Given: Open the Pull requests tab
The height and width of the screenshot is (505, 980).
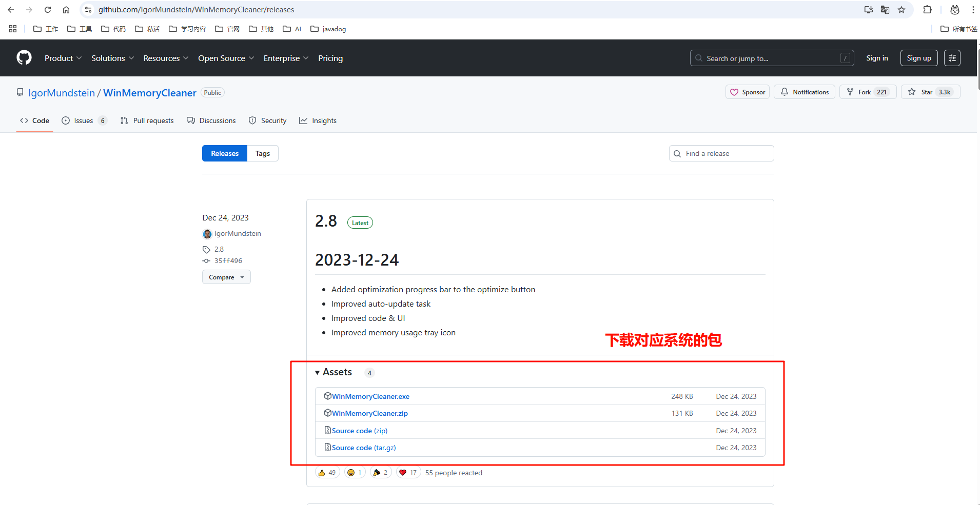Looking at the screenshot, I should (147, 120).
